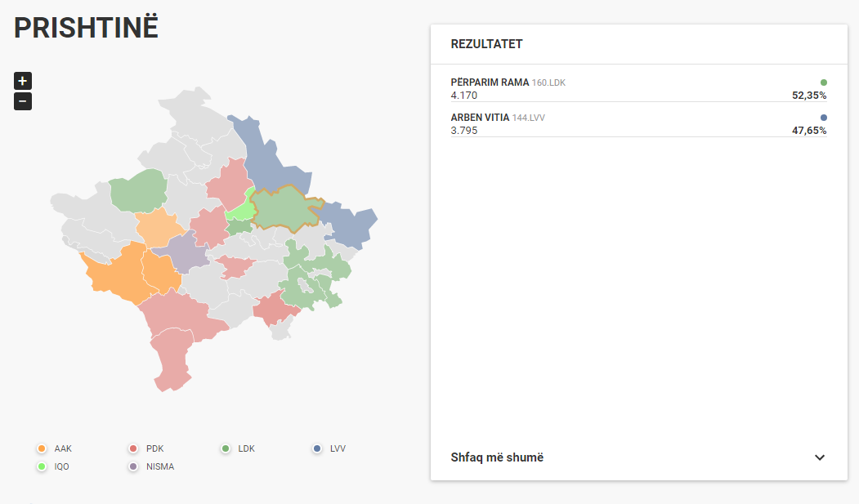Click the blue dot beside Arben Vitia
859x504 pixels.
click(823, 118)
